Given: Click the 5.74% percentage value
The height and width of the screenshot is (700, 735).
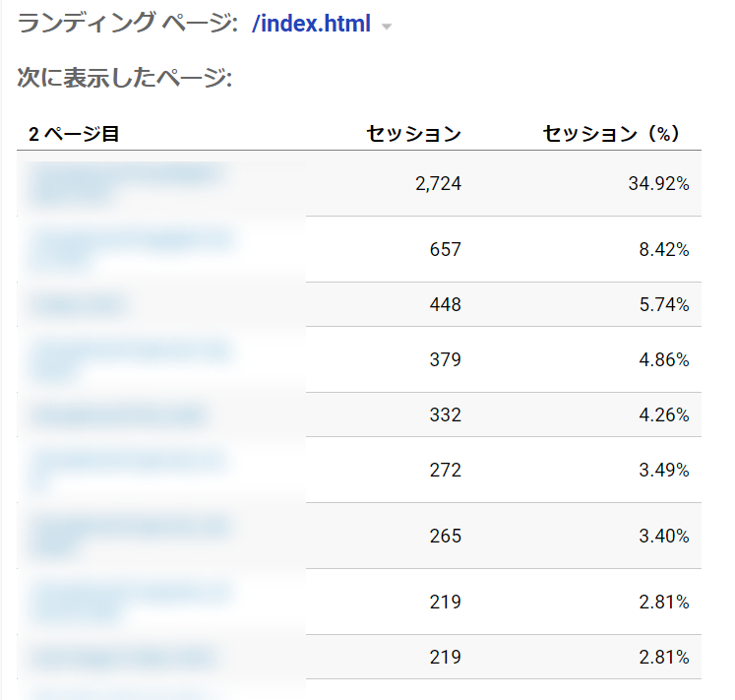Looking at the screenshot, I should [x=663, y=304].
